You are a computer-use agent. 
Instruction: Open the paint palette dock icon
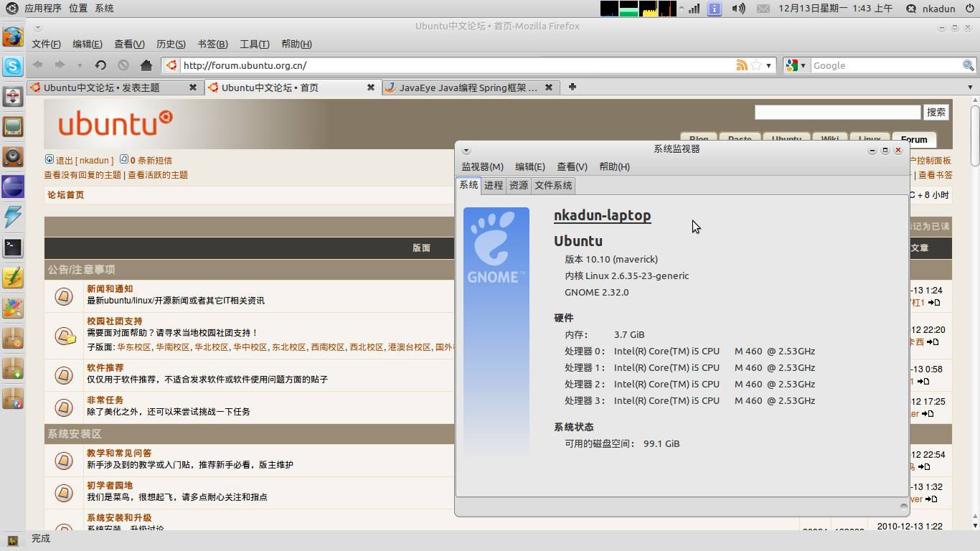coord(12,308)
